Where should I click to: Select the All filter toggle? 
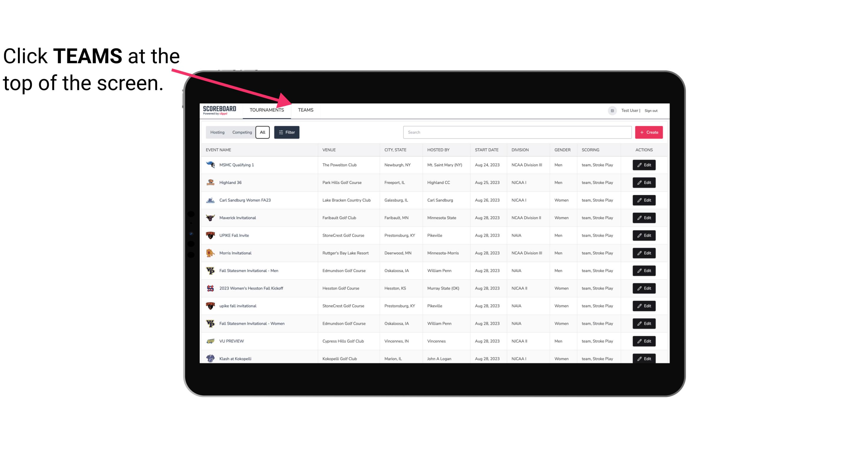[x=263, y=132]
